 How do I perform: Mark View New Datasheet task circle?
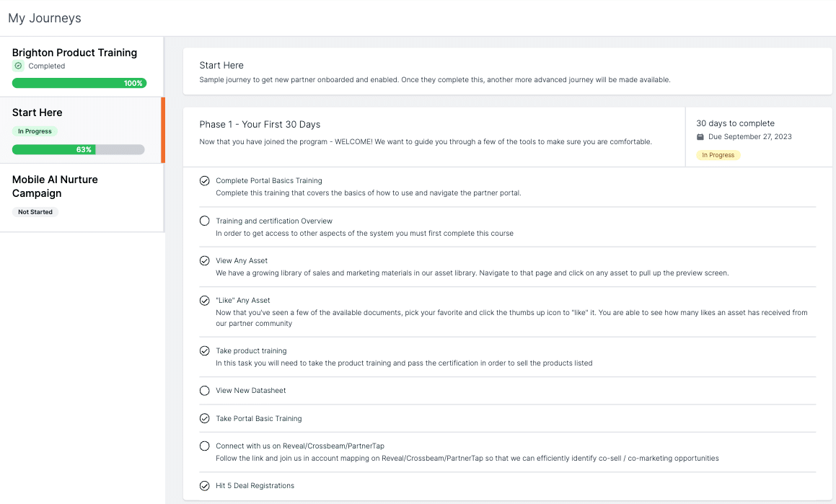tap(204, 391)
